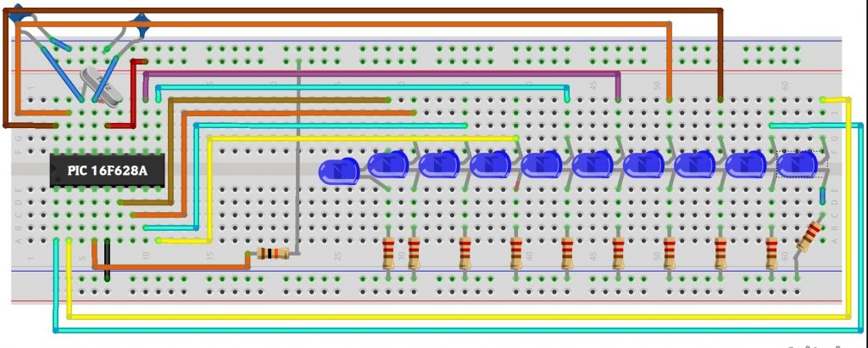Select the olive-brown wire above the chip
868x348 pixels.
pos(280,100)
